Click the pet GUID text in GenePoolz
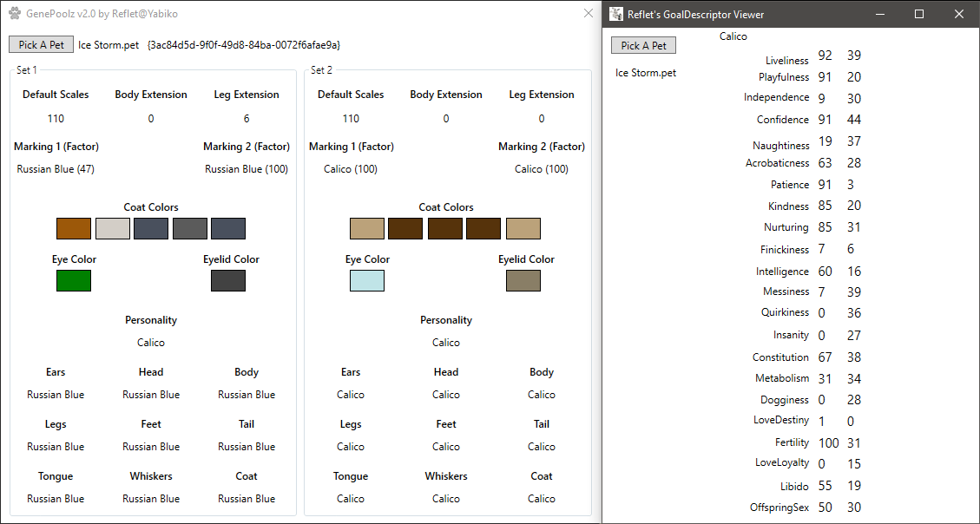 (244, 45)
